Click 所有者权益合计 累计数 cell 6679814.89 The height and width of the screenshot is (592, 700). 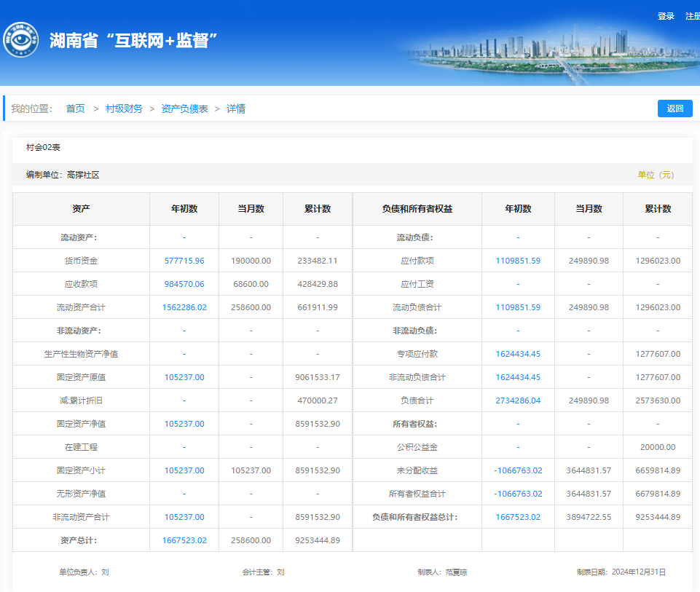tap(658, 494)
